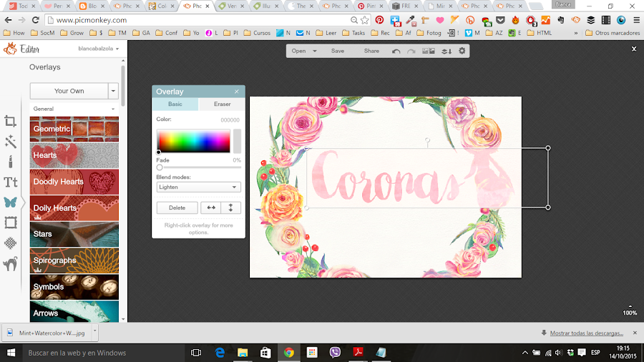Click the Share button
The width and height of the screenshot is (644, 362).
tap(371, 52)
